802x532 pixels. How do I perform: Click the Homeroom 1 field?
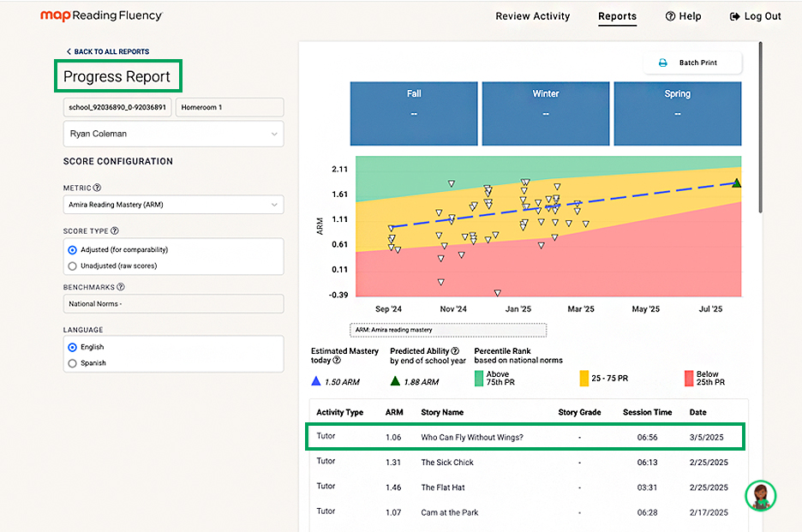coord(230,107)
